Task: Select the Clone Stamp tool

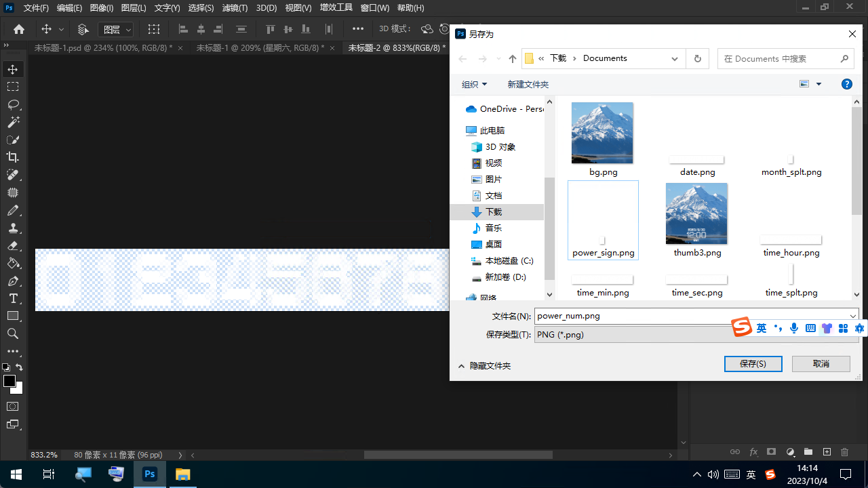Action: coord(13,228)
